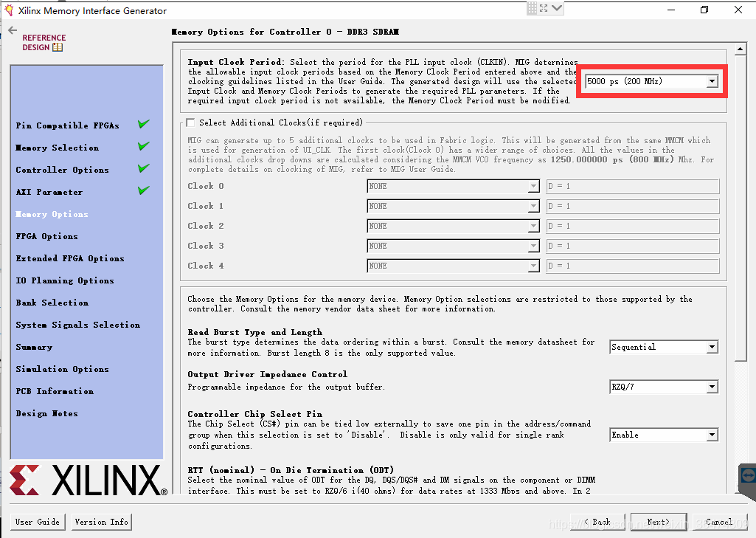This screenshot has width=756, height=538.
Task: Go to Design Notes step
Action: click(x=46, y=413)
